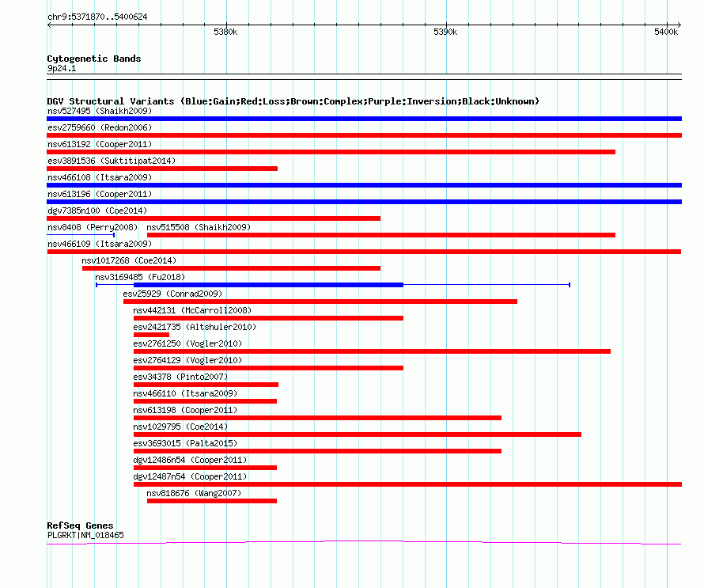
Task: Click the short esv2421735 red bar
Action: tap(151, 335)
